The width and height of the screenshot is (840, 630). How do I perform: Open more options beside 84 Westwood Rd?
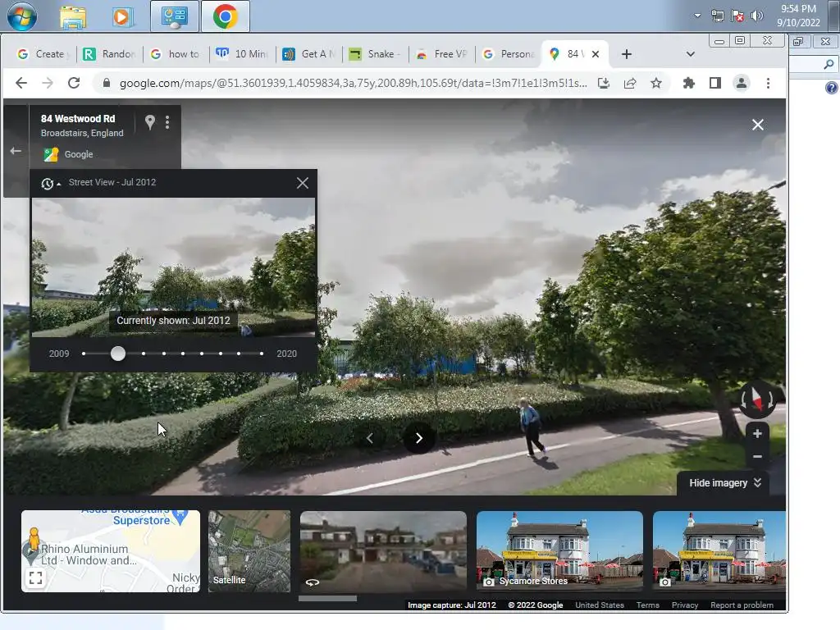(167, 123)
